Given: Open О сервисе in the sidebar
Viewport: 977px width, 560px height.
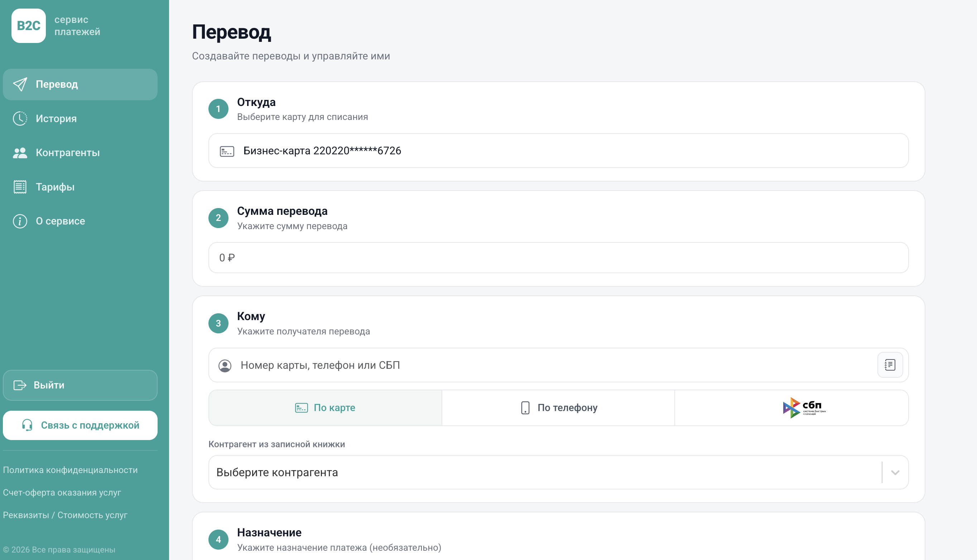Looking at the screenshot, I should [x=80, y=221].
